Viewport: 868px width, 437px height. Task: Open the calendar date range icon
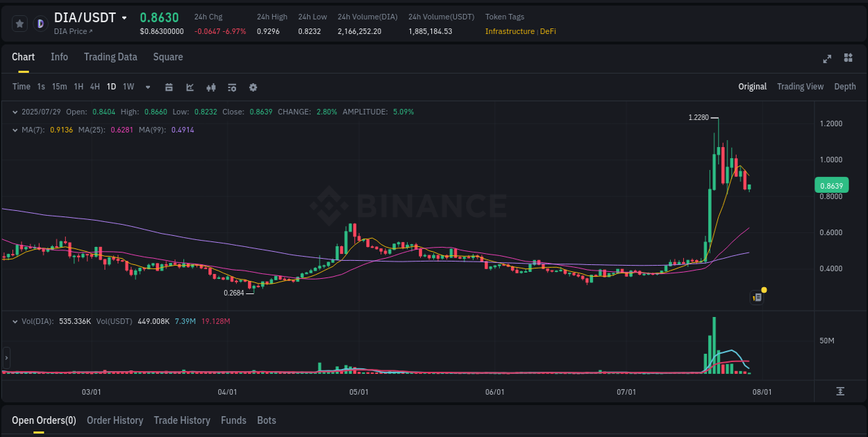[x=169, y=87]
